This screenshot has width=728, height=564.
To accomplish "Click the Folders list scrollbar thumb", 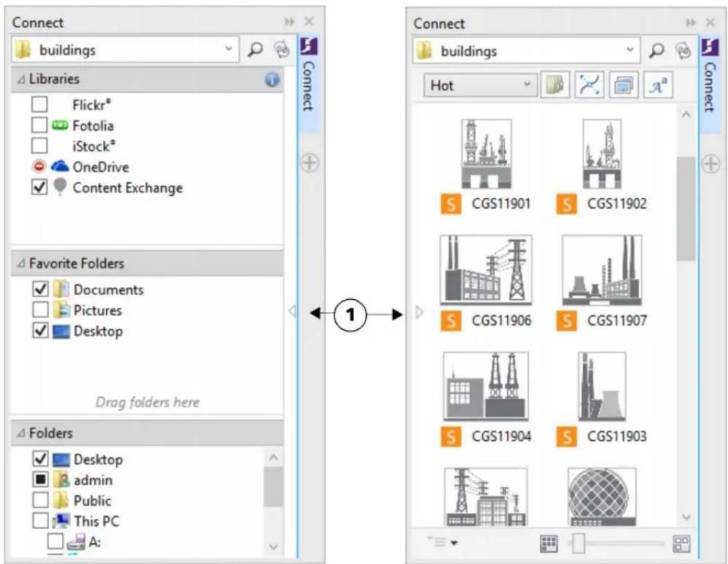I will 273,487.
